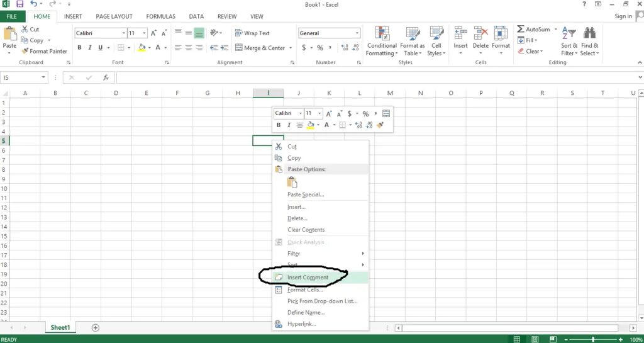Click Decrease Decimal in ribbon
Viewport: 644px width, 343px height.
[356, 48]
